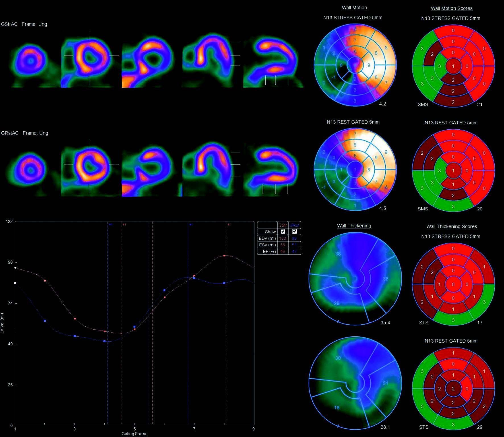Click the stress wall motion scores bullseye center

click(453, 66)
